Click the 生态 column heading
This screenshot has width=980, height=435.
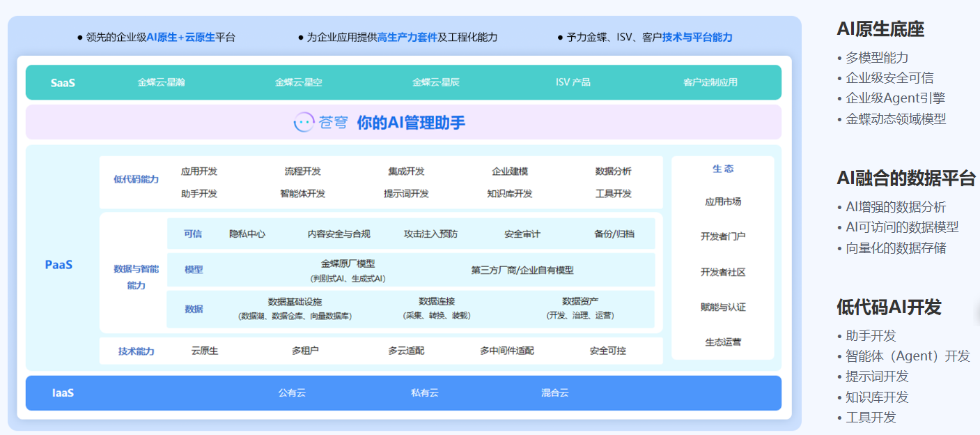coord(723,169)
